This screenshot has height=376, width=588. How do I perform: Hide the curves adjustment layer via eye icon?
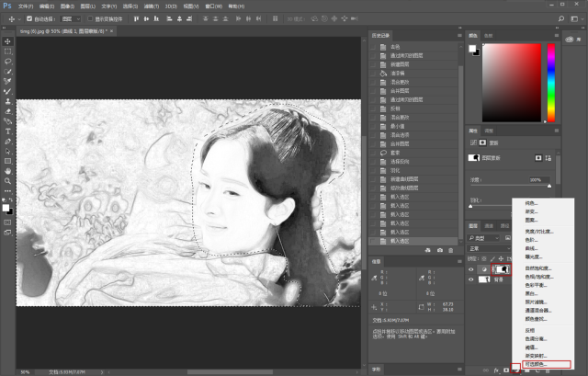(471, 269)
